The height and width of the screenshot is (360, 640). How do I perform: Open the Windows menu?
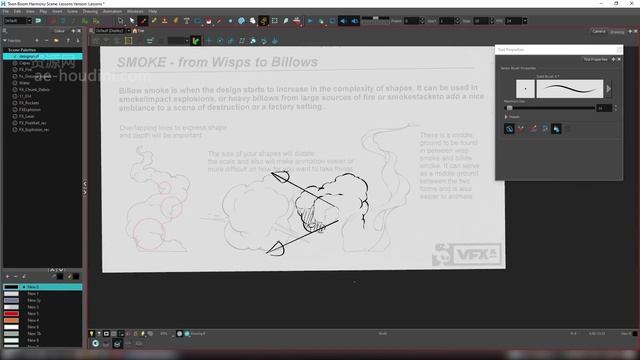pos(135,11)
